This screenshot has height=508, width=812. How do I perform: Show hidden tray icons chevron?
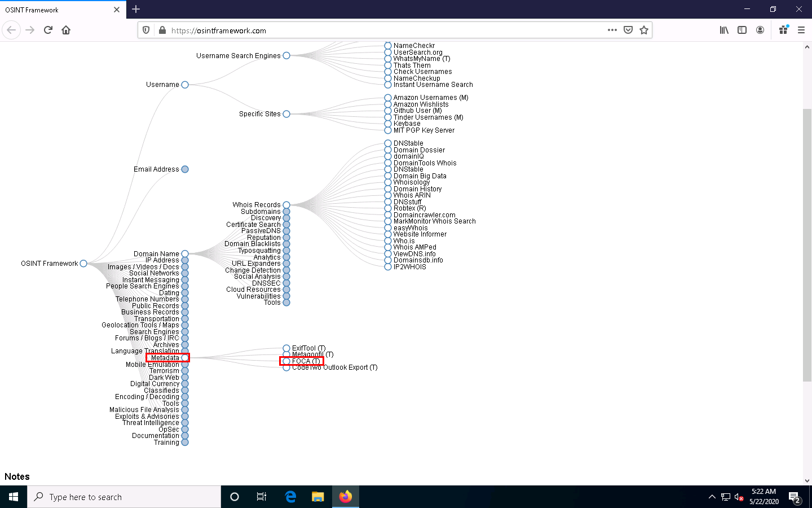pyautogui.click(x=712, y=497)
